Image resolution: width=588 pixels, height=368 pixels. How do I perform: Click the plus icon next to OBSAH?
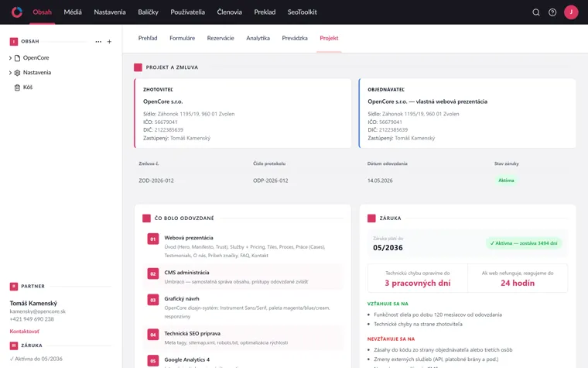(x=109, y=42)
